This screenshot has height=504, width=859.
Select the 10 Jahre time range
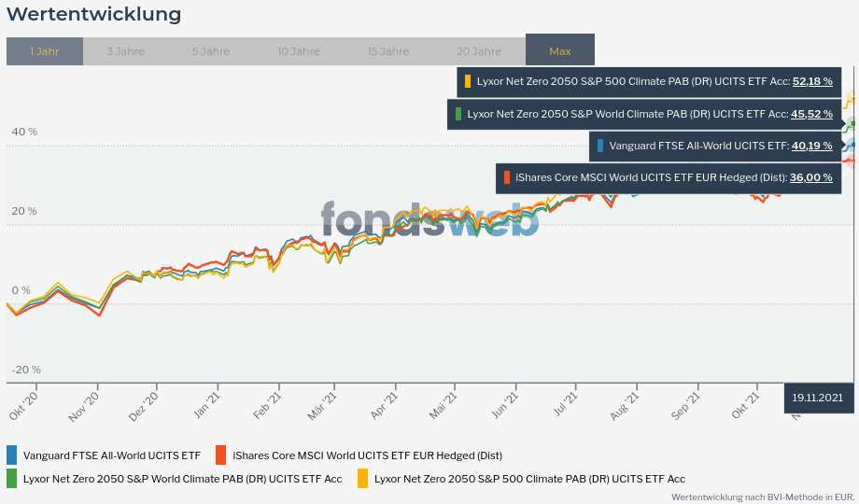click(299, 51)
